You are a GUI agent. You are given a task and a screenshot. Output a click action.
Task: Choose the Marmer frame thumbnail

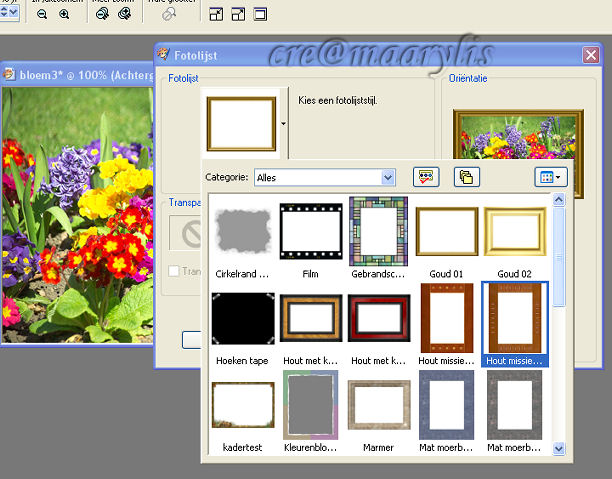(379, 405)
